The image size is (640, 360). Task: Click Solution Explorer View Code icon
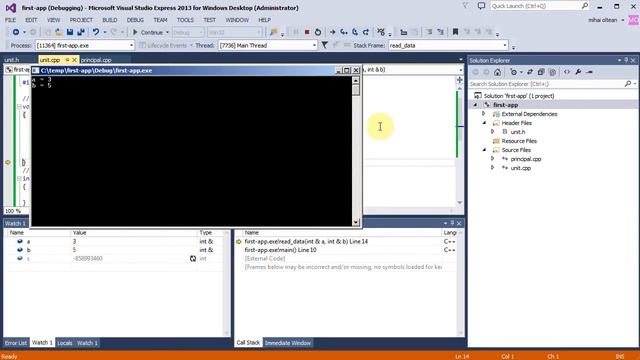pos(567,72)
